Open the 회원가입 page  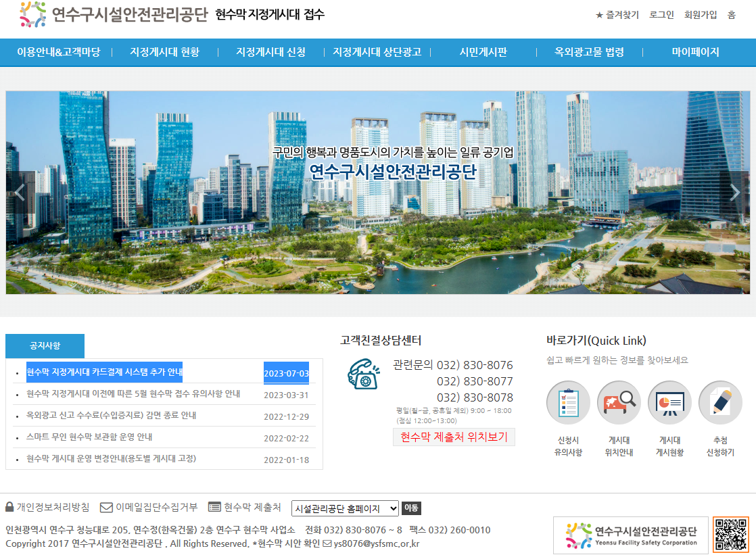pyautogui.click(x=701, y=15)
